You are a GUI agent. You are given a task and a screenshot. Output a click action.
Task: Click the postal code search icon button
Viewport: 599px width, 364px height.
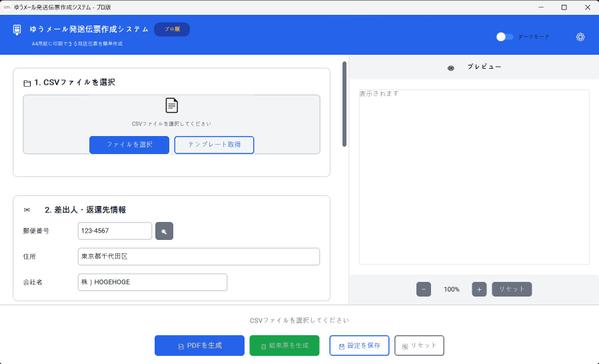164,231
